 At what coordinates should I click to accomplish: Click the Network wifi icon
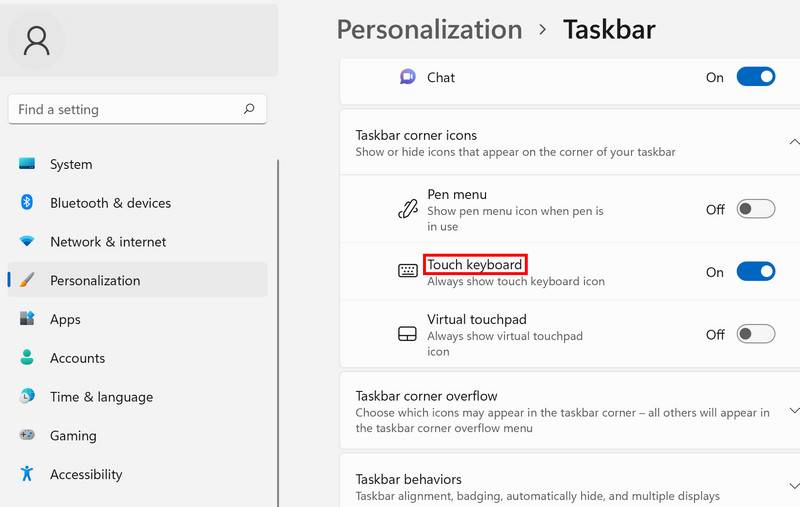(x=27, y=241)
